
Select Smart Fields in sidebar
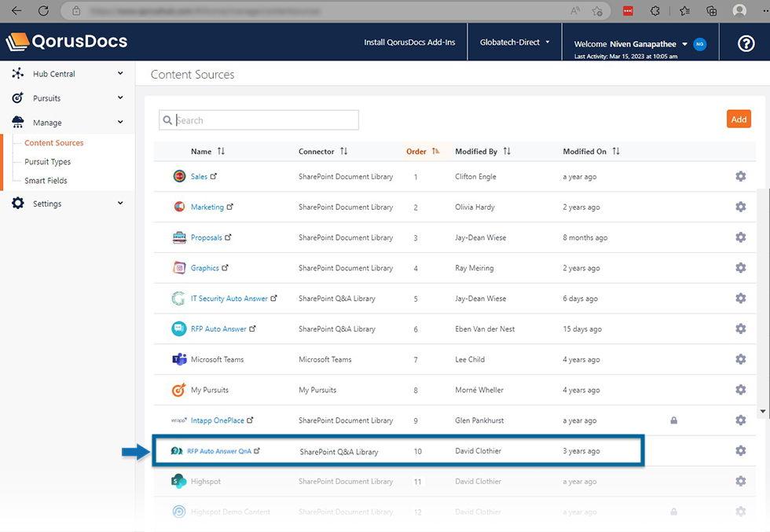(46, 180)
